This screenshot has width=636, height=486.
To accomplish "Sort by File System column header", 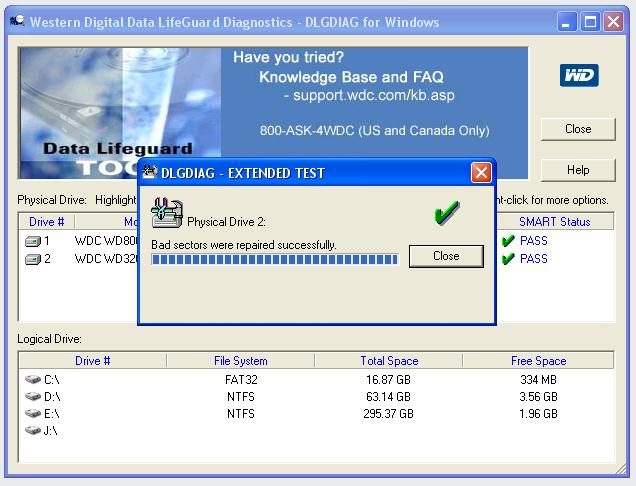I will 241,361.
